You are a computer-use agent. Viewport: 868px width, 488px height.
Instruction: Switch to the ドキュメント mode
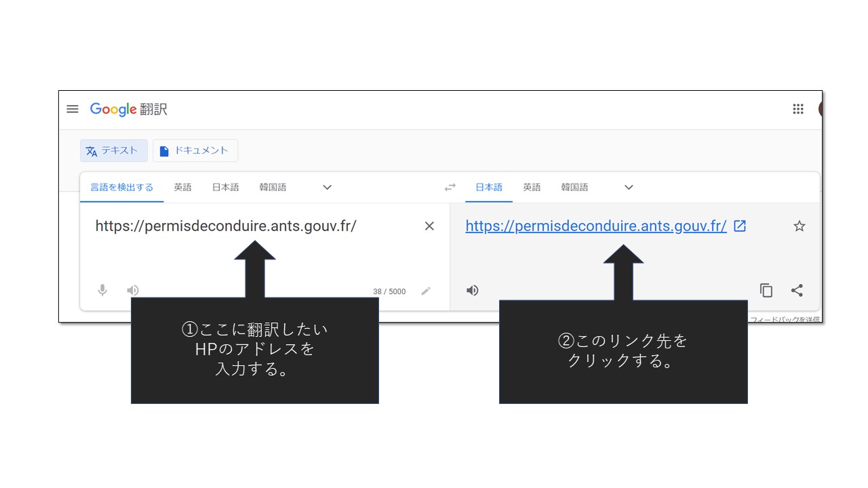pos(195,150)
